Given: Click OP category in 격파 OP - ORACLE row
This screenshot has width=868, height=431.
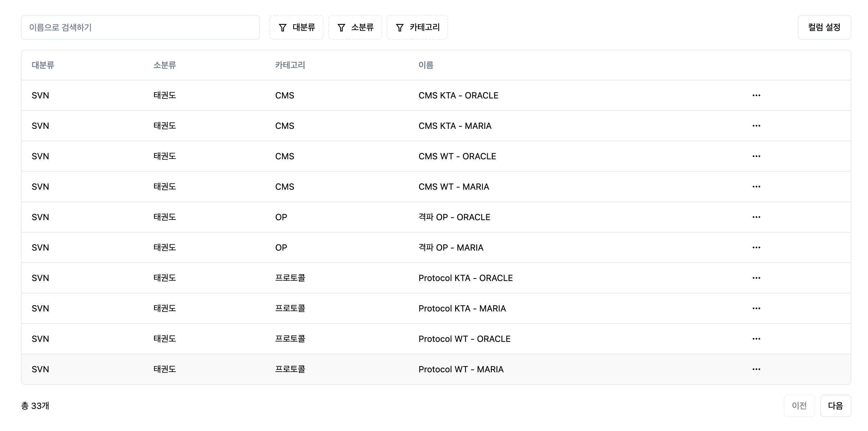Looking at the screenshot, I should tap(281, 217).
